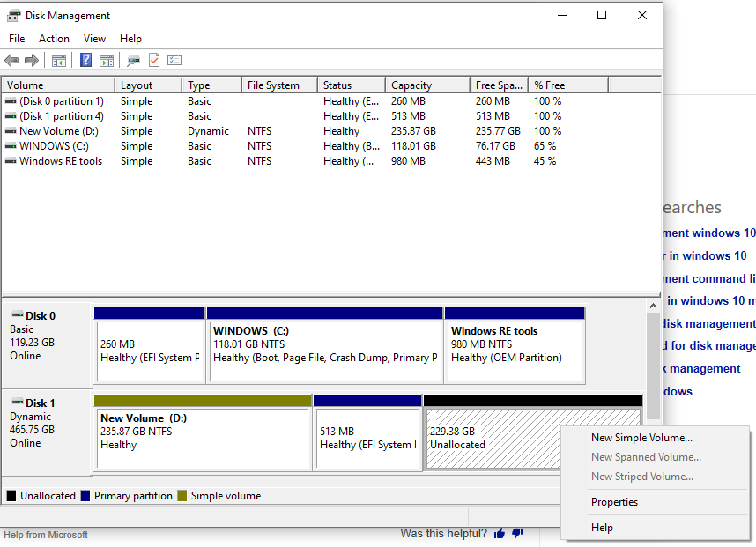The height and width of the screenshot is (547, 756).
Task: Select the 513 MB EFI partition on Disk 1
Action: (x=367, y=432)
